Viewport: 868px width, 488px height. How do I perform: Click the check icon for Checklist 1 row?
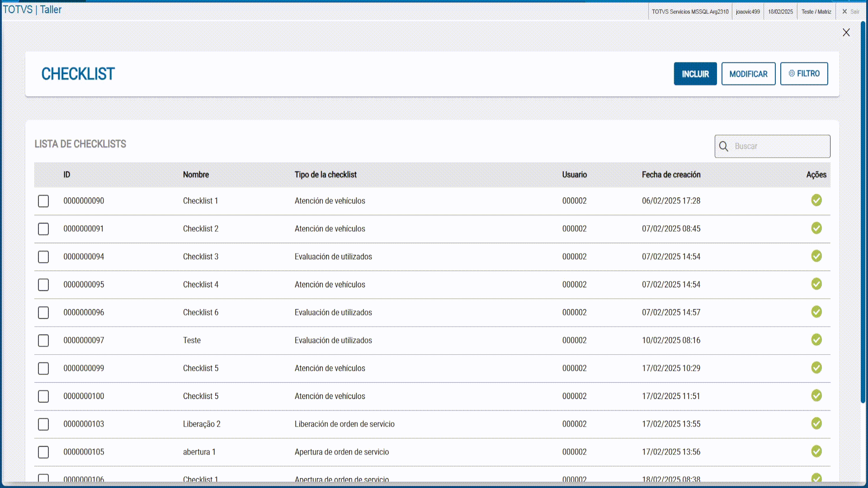(x=816, y=200)
